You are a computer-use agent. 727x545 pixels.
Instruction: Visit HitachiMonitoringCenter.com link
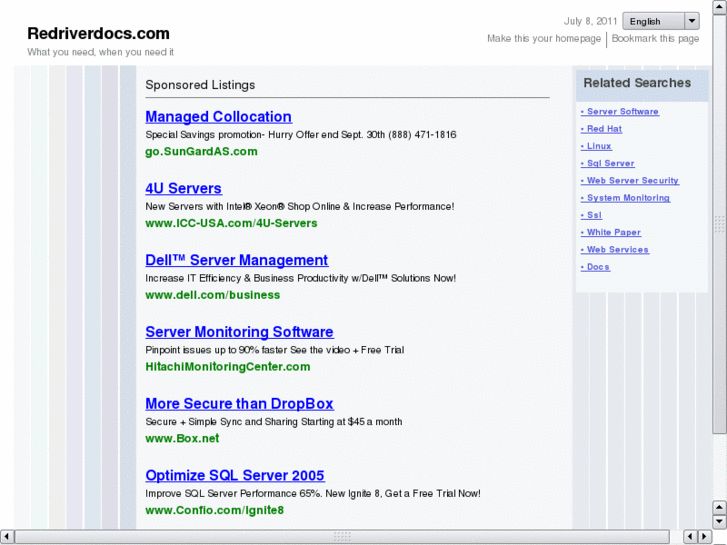coord(228,367)
